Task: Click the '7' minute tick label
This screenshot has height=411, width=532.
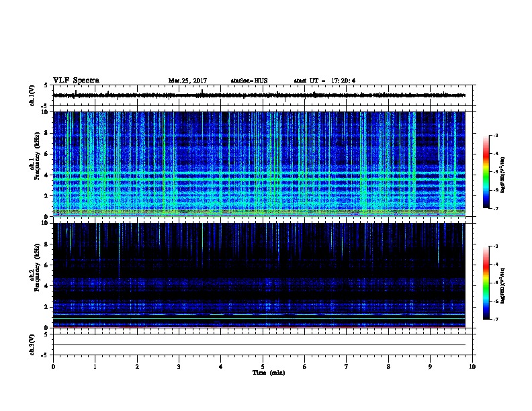Action: tap(347, 367)
